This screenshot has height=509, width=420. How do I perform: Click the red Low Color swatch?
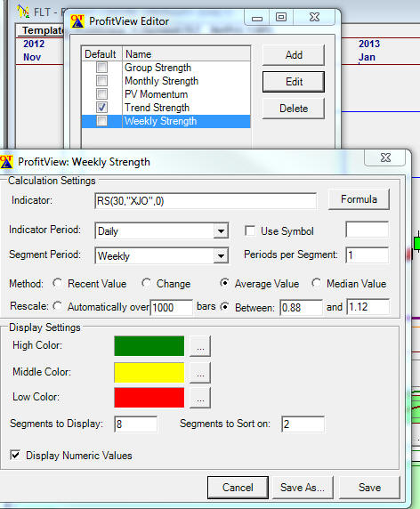pos(149,398)
